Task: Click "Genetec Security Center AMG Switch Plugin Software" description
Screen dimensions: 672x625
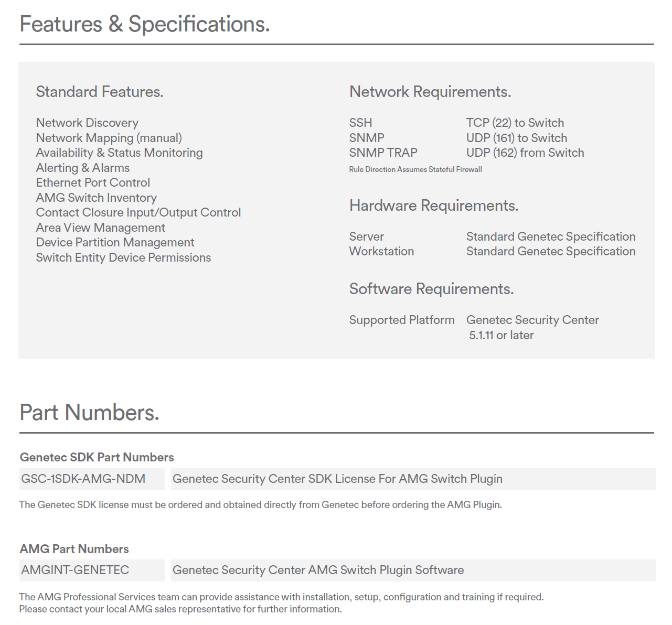Action: (x=318, y=570)
